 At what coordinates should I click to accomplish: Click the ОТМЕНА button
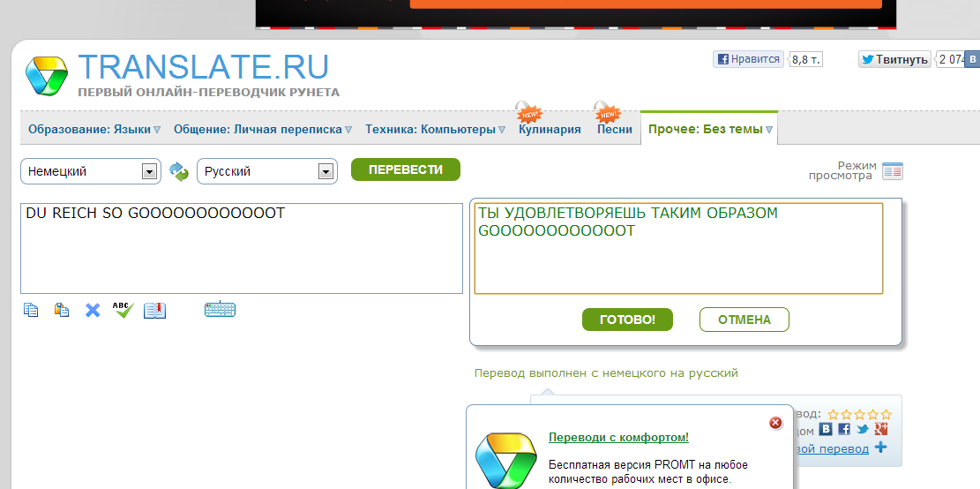[x=744, y=320]
